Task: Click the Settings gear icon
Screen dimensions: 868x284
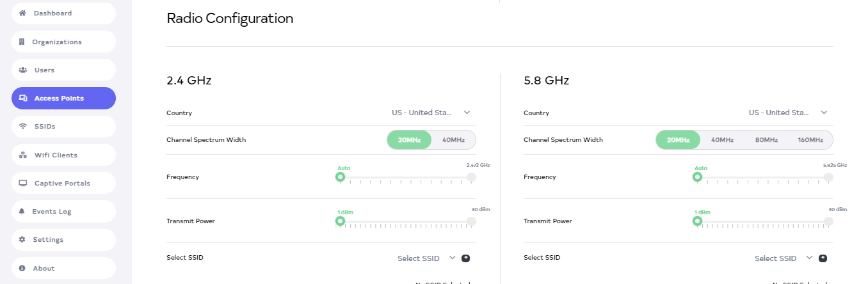Action: point(22,240)
